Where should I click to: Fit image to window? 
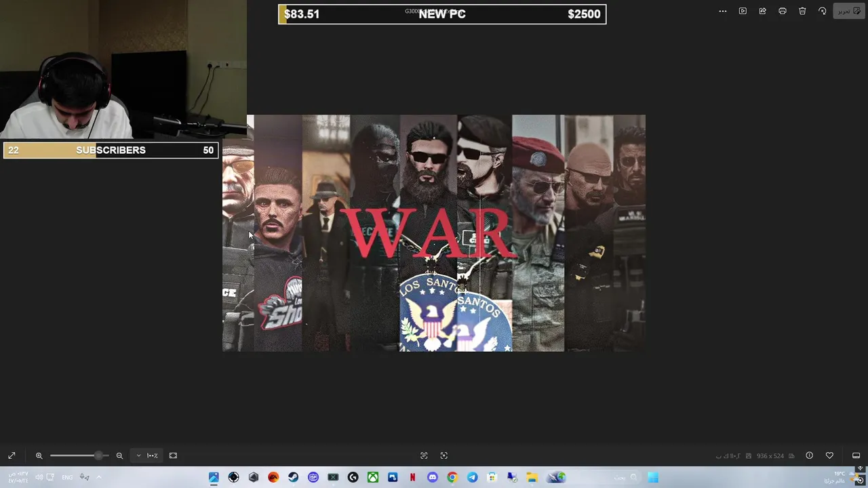[173, 455]
